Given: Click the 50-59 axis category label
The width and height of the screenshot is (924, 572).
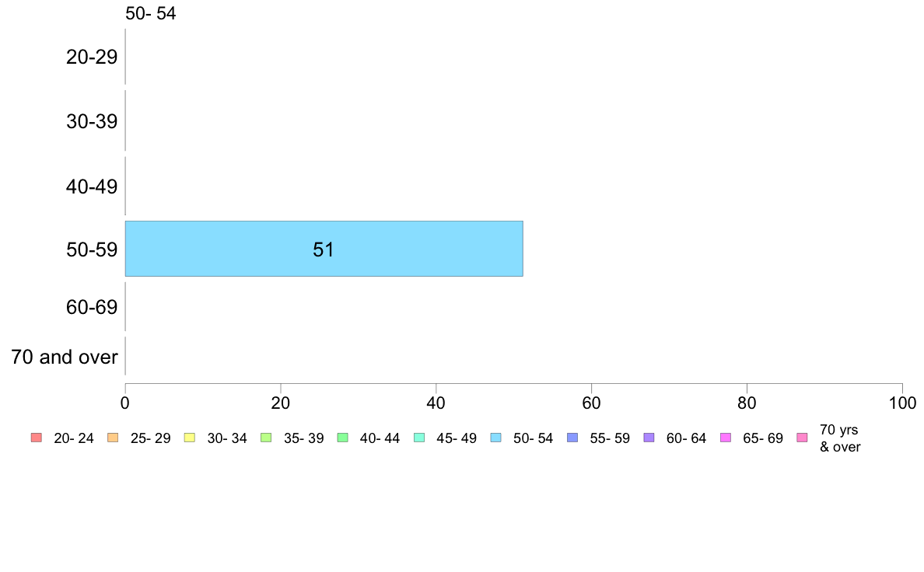Looking at the screenshot, I should (92, 249).
